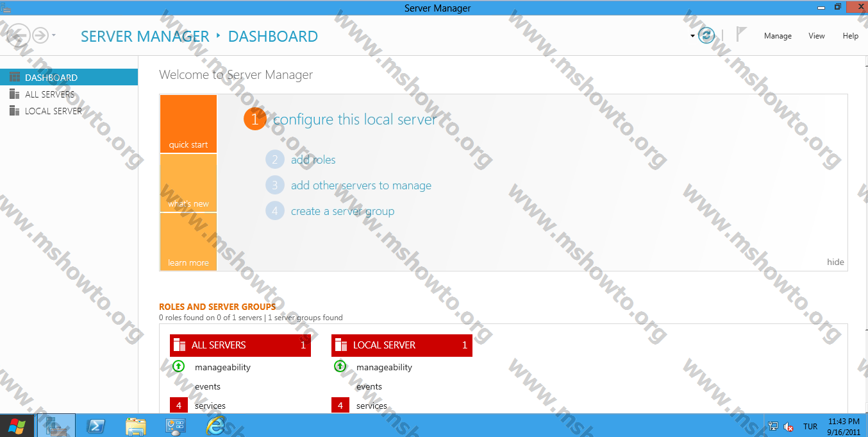Click the step 4 circle
The height and width of the screenshot is (437, 868).
tap(275, 211)
